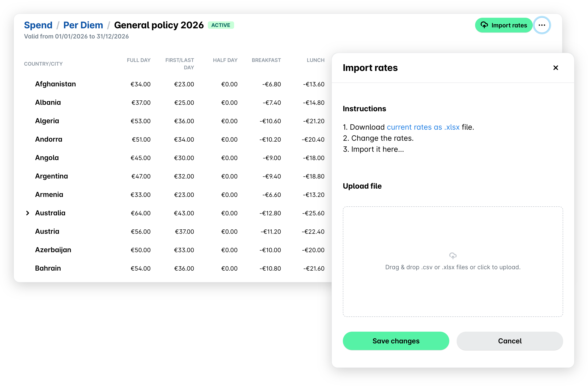Expand the Australia row chevron

pos(28,213)
